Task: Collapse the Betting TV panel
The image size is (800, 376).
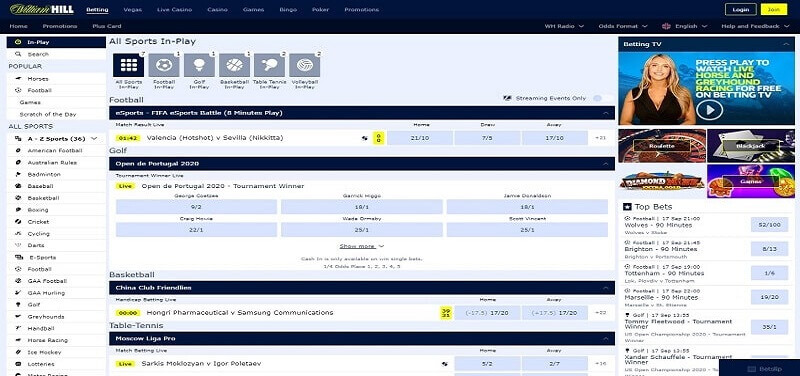Action: (786, 44)
